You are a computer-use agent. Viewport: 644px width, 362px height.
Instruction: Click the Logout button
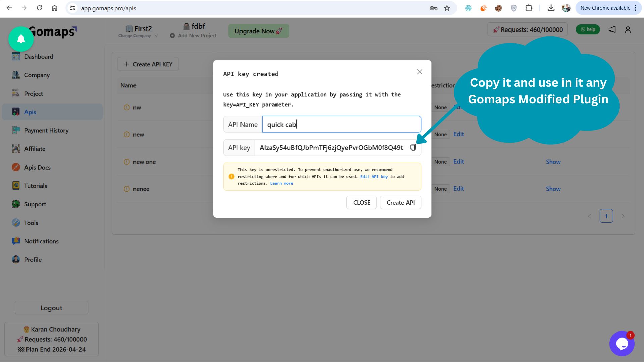click(x=51, y=308)
